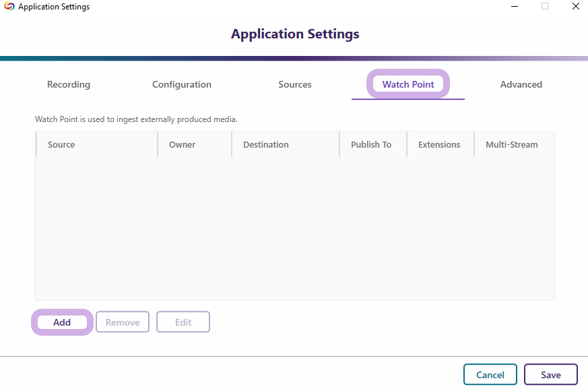The image size is (588, 389).
Task: Open the Advanced tab
Action: click(x=521, y=84)
